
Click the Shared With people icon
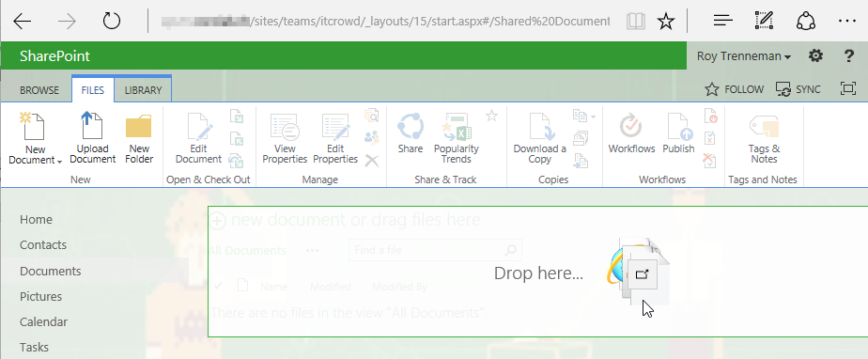tap(371, 137)
